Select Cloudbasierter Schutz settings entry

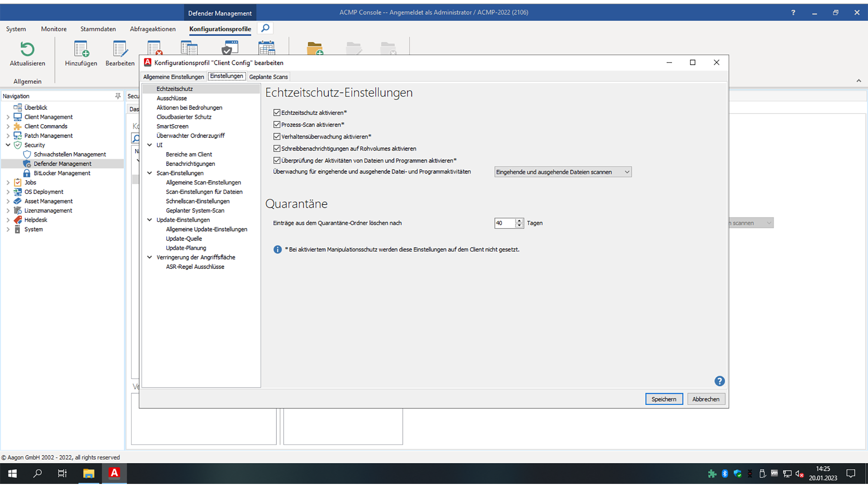(x=184, y=117)
